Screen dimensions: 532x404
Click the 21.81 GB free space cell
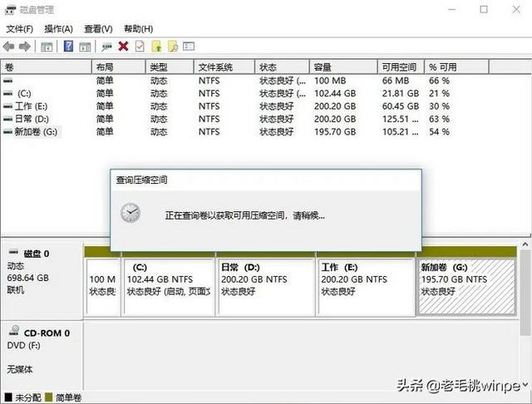[x=401, y=93]
